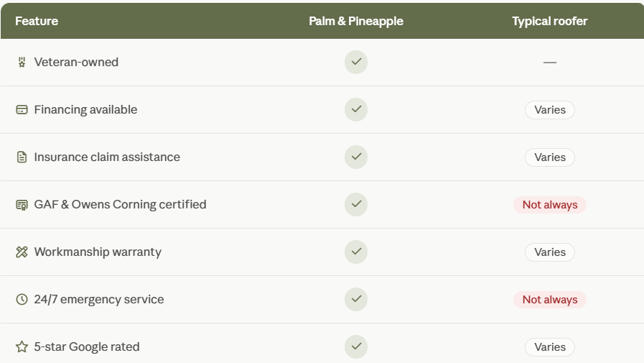
Task: Click the Financing available credit card icon
Action: coord(22,110)
